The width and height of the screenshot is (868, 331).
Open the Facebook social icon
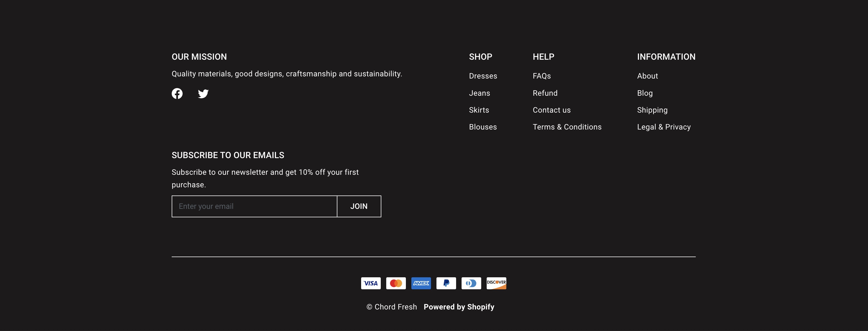tap(177, 94)
